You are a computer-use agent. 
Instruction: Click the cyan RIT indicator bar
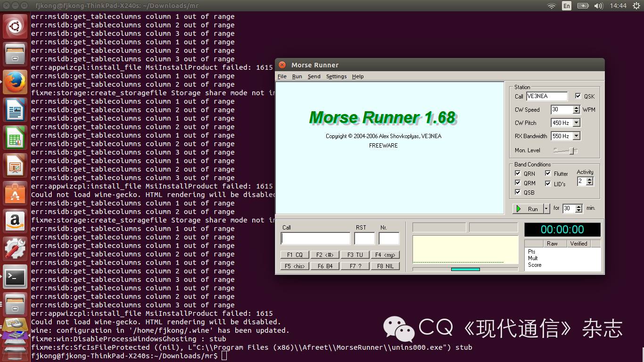click(x=465, y=269)
